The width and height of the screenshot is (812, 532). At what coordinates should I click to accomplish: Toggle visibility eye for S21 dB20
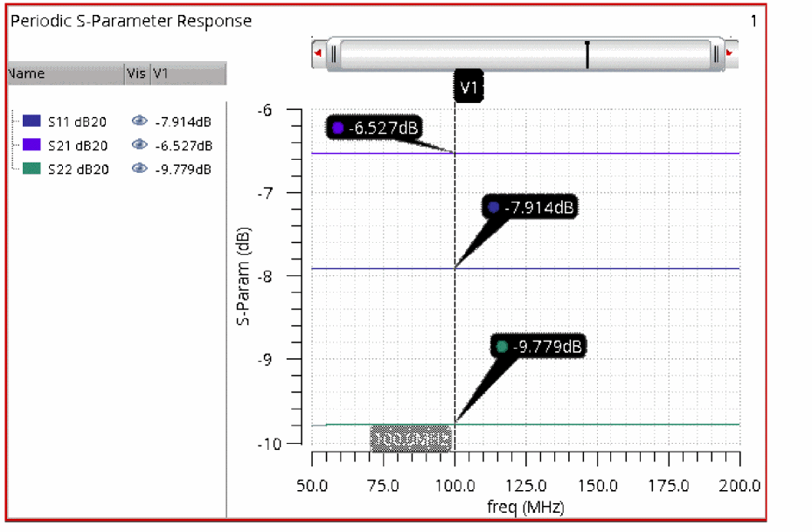139,144
